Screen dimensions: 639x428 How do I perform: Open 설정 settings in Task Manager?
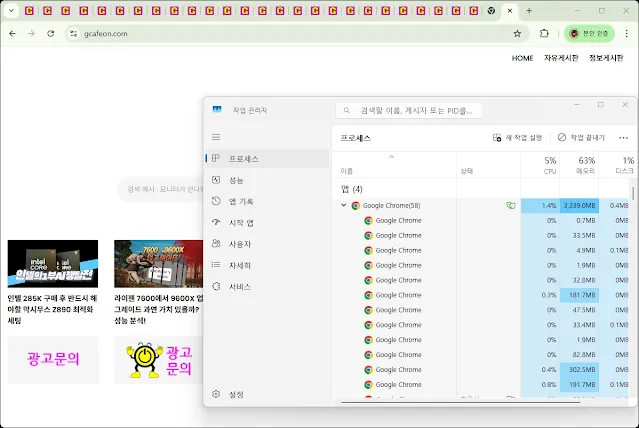(267, 395)
